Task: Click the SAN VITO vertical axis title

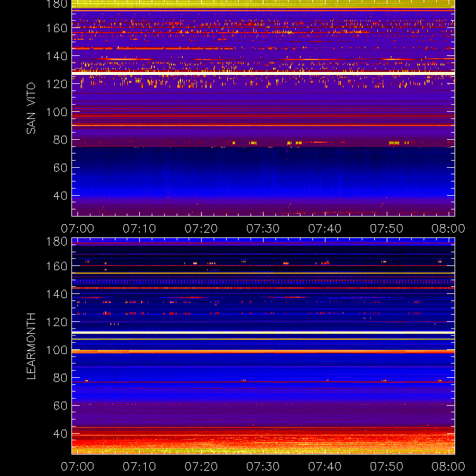Action: [31, 108]
